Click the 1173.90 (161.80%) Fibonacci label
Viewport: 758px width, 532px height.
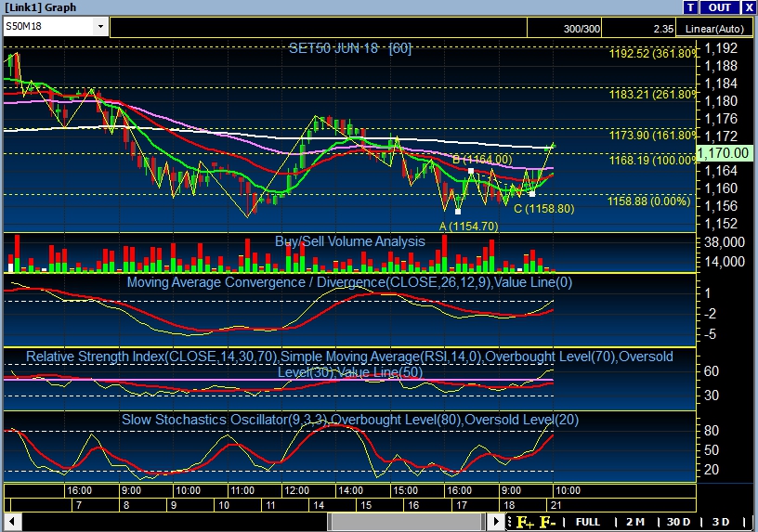pyautogui.click(x=653, y=135)
